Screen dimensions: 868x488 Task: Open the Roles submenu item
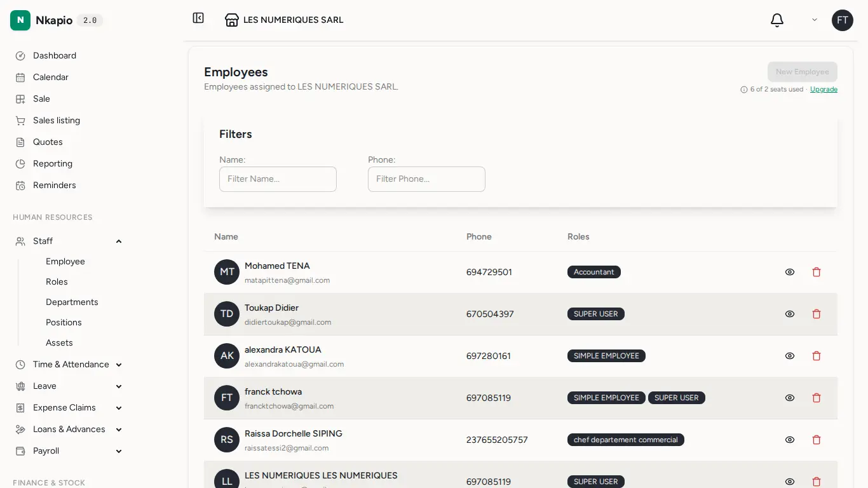point(57,282)
